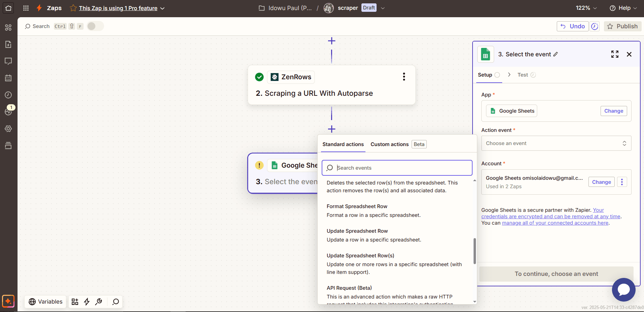644x312 pixels.
Task: Open the calendar icon in left sidebar
Action: point(8,78)
